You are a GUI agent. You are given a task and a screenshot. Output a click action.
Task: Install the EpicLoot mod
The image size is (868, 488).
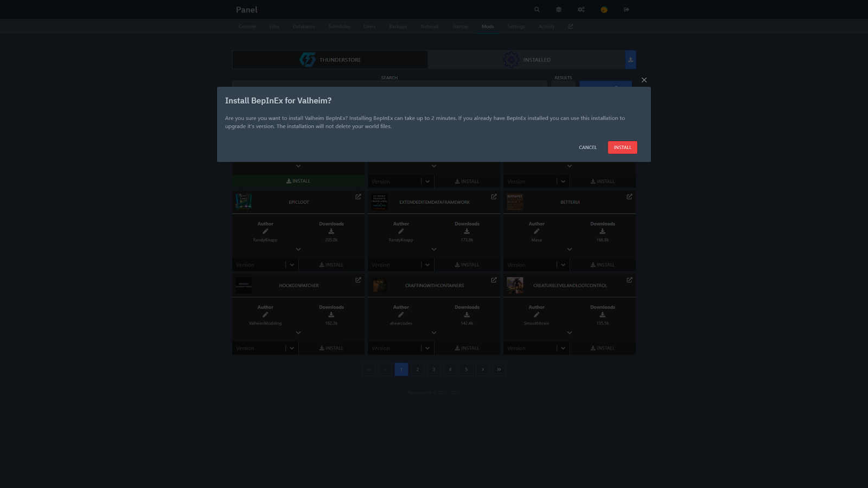331,265
